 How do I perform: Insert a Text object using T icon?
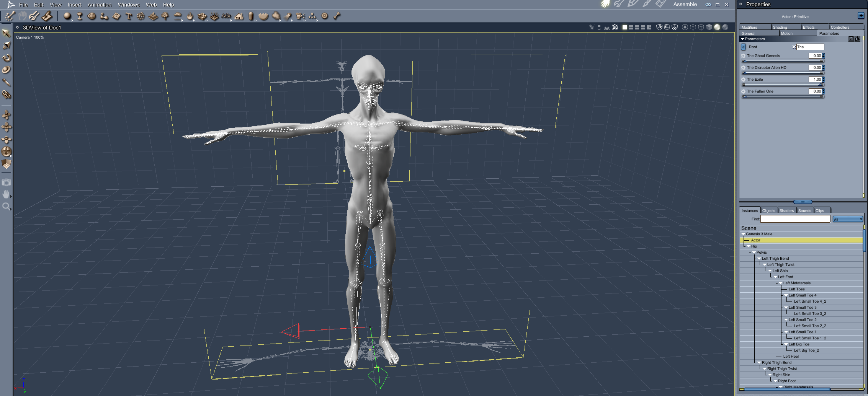pyautogui.click(x=129, y=16)
